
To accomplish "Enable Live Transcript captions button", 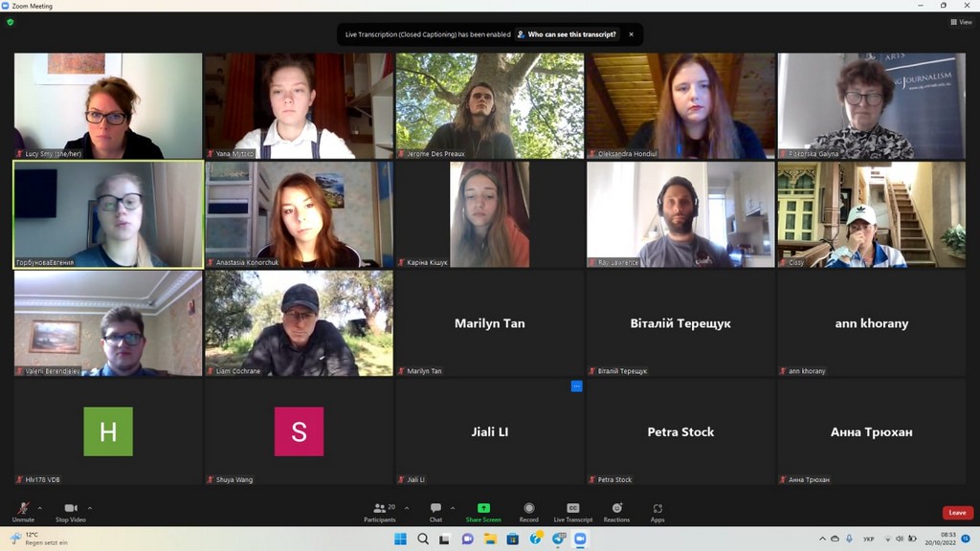I will point(573,511).
